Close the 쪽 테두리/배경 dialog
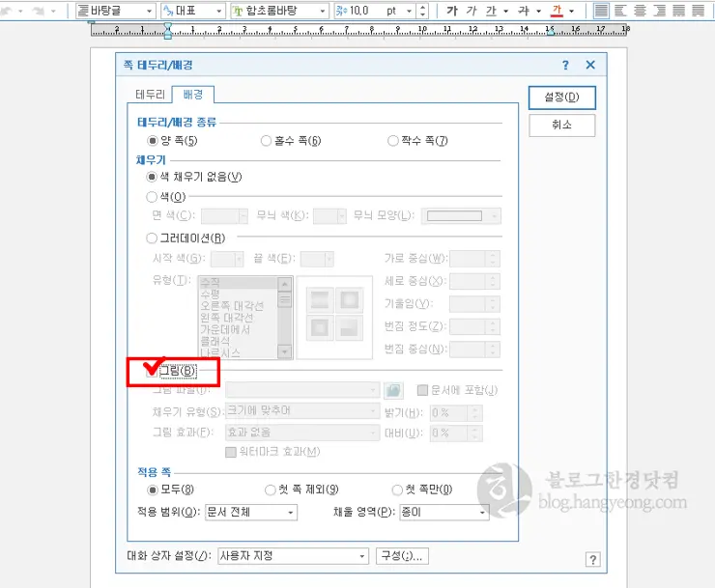 [590, 65]
